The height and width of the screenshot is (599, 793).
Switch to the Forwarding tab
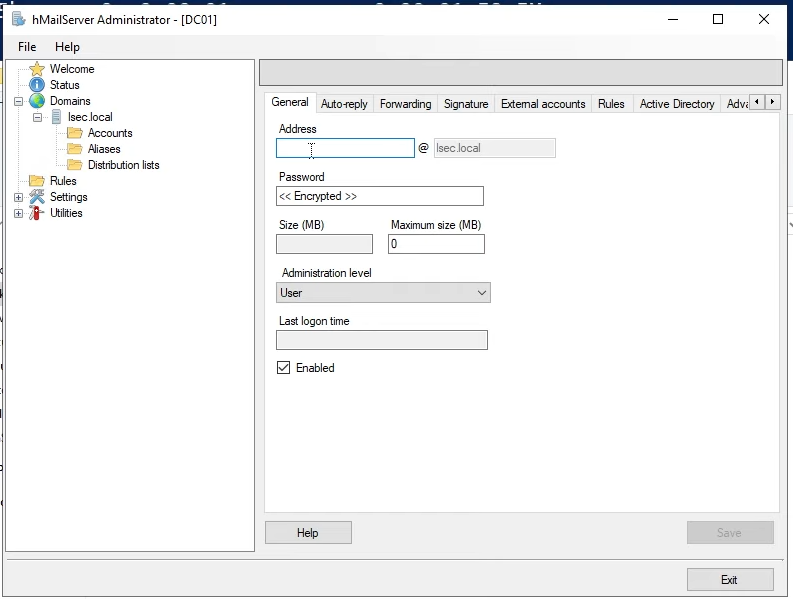click(x=406, y=104)
